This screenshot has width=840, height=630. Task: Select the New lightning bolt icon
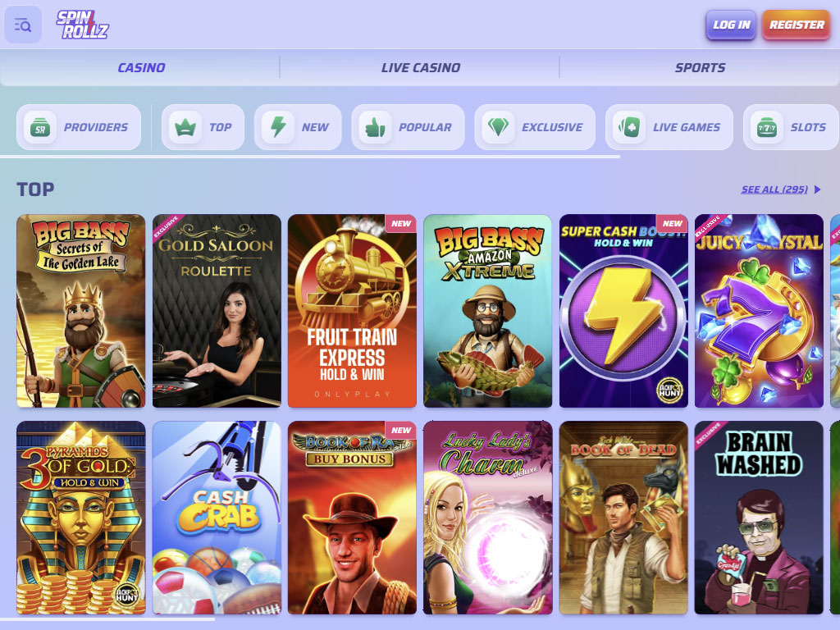click(278, 127)
